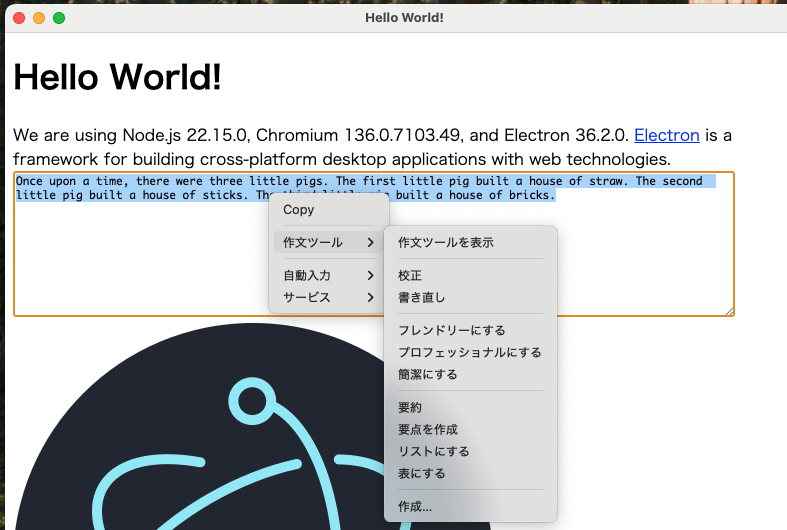This screenshot has height=530, width=787.
Task: Minimize the window with yellow button
Action: point(39,18)
